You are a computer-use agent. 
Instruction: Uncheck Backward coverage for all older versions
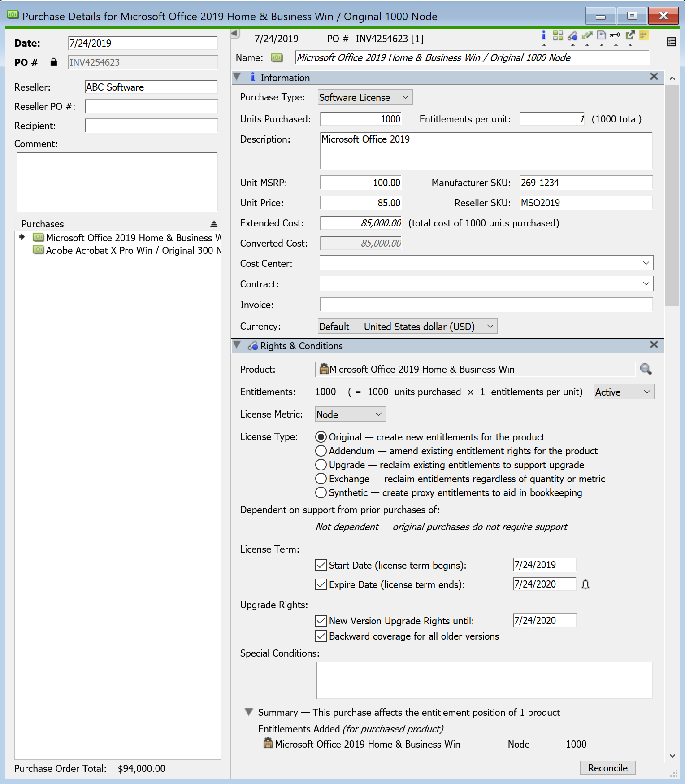point(321,636)
